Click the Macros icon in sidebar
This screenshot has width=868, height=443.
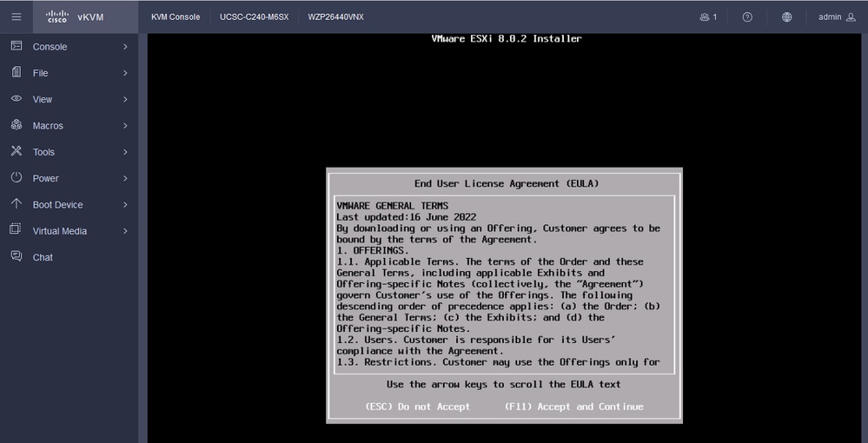[x=17, y=124]
